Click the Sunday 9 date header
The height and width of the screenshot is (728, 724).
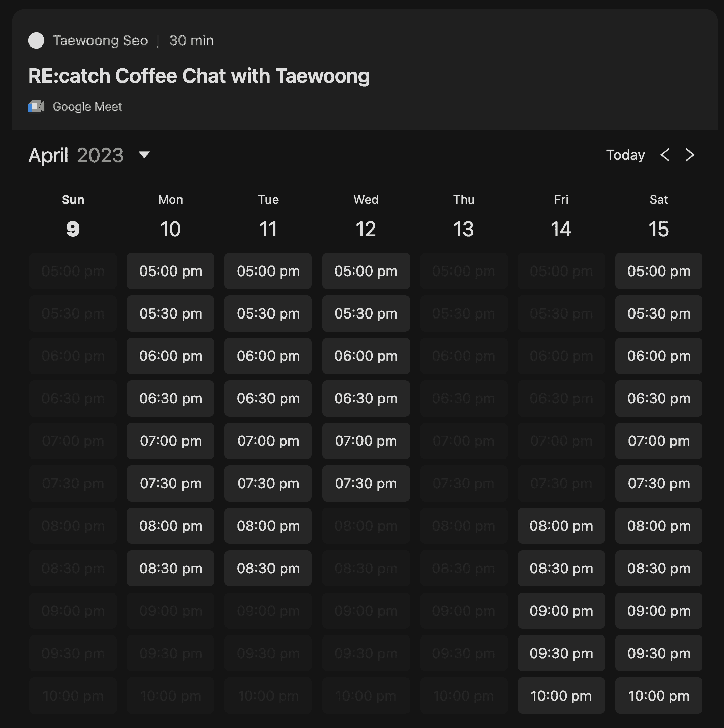point(73,229)
